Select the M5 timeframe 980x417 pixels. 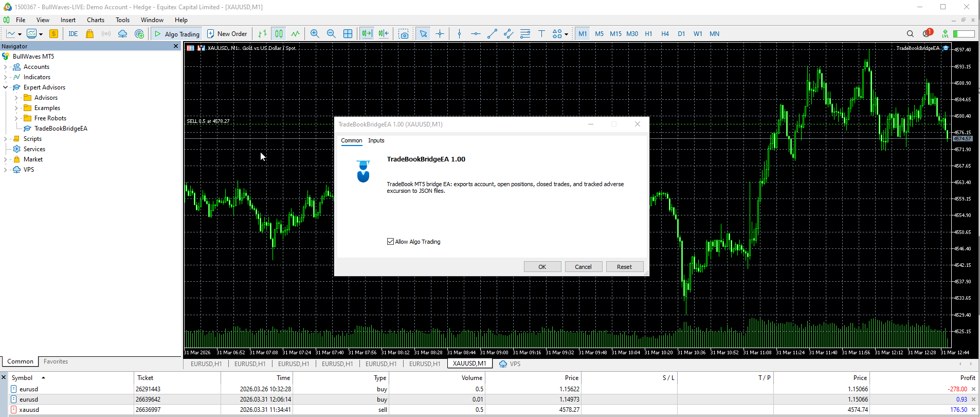(x=599, y=34)
